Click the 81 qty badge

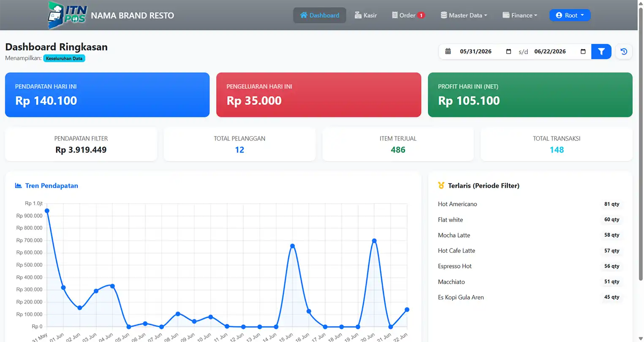coord(611,204)
